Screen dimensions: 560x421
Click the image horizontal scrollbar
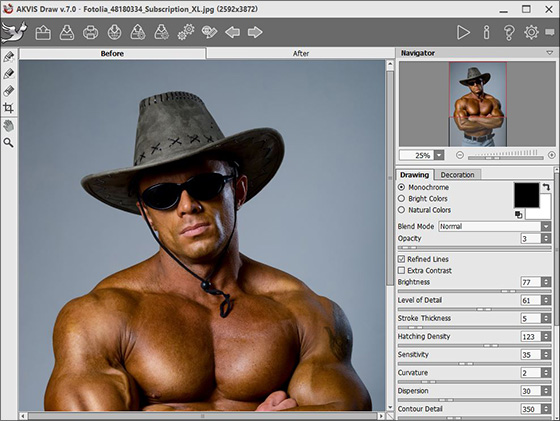[203, 416]
